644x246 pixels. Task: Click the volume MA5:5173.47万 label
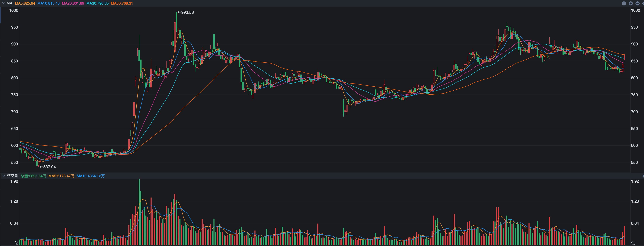(61, 176)
